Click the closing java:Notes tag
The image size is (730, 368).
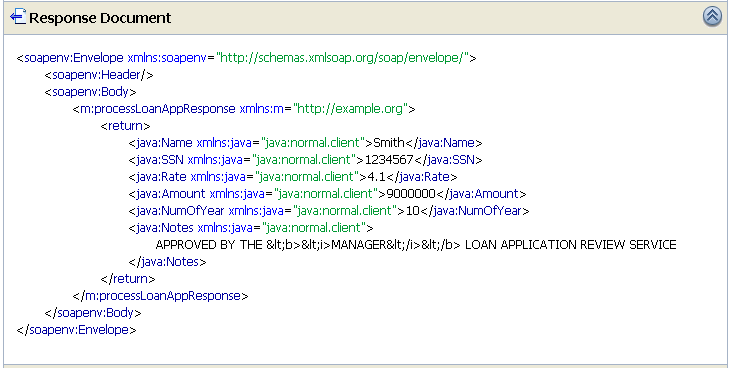coord(168,262)
